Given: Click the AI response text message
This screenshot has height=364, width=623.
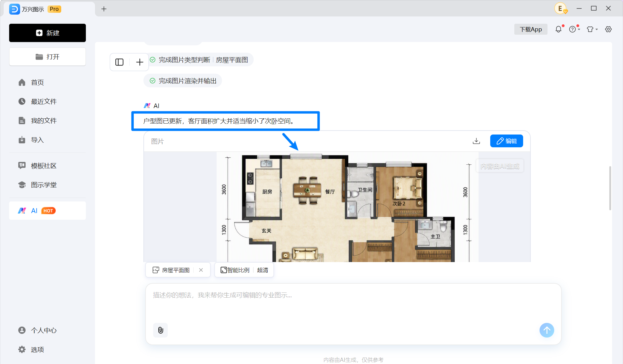Looking at the screenshot, I should pos(219,121).
